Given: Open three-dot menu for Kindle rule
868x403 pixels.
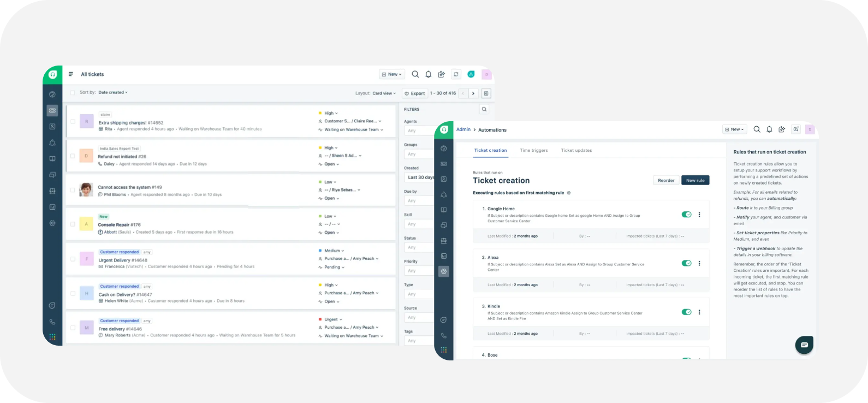Looking at the screenshot, I should [699, 312].
